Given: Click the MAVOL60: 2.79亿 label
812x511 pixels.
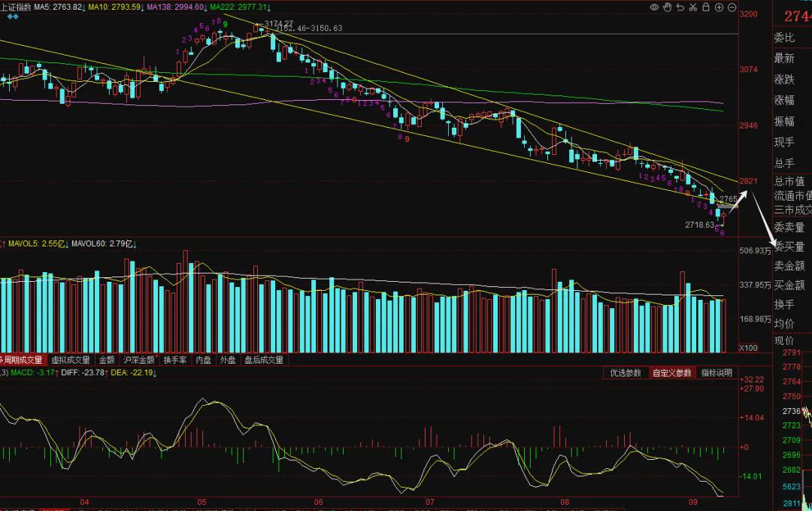Looking at the screenshot, I should click(104, 243).
